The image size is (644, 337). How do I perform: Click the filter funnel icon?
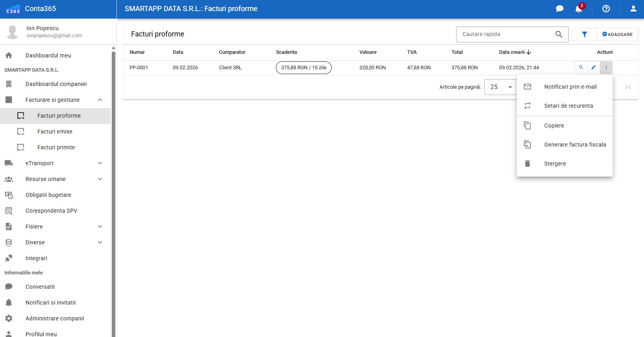(584, 34)
